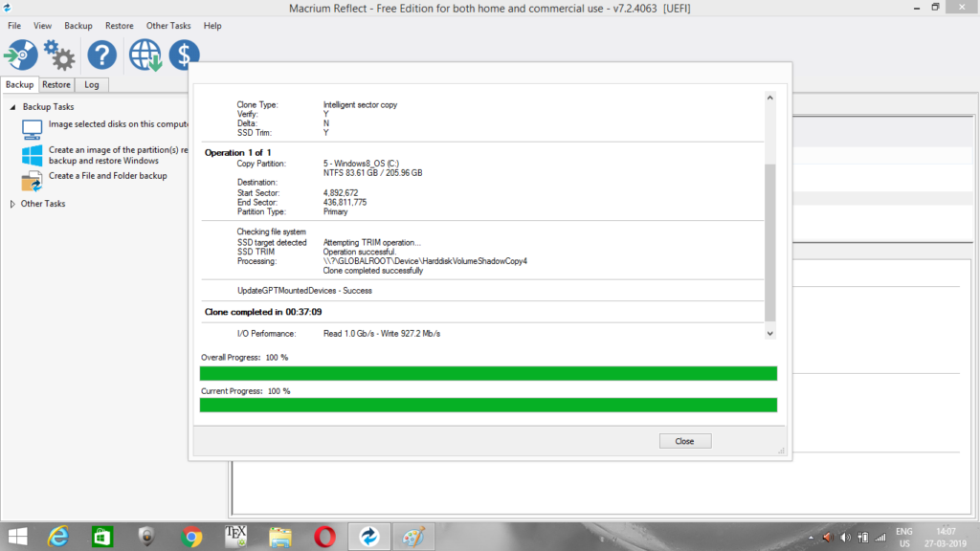Image resolution: width=980 pixels, height=551 pixels.
Task: Click the Overall Progress green bar
Action: (x=488, y=374)
